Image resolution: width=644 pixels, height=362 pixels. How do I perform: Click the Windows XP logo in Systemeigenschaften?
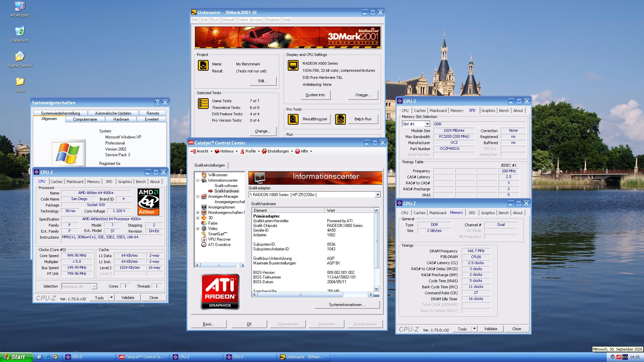tap(68, 153)
